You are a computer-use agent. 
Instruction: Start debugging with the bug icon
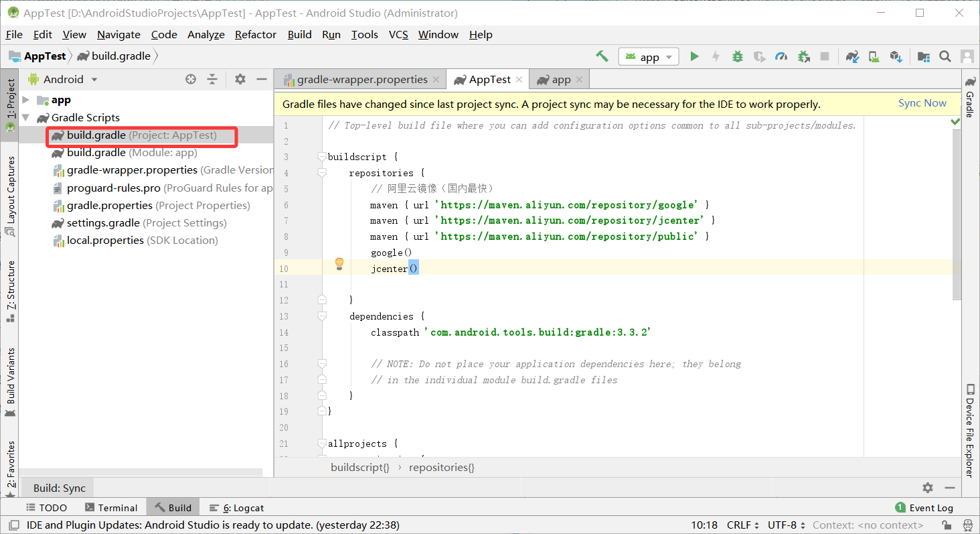[x=737, y=56]
